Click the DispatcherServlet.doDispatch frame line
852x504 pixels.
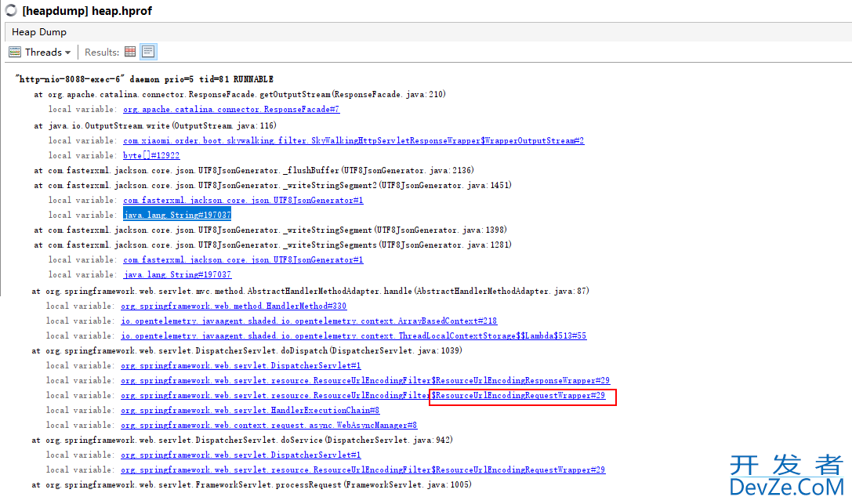[247, 351]
